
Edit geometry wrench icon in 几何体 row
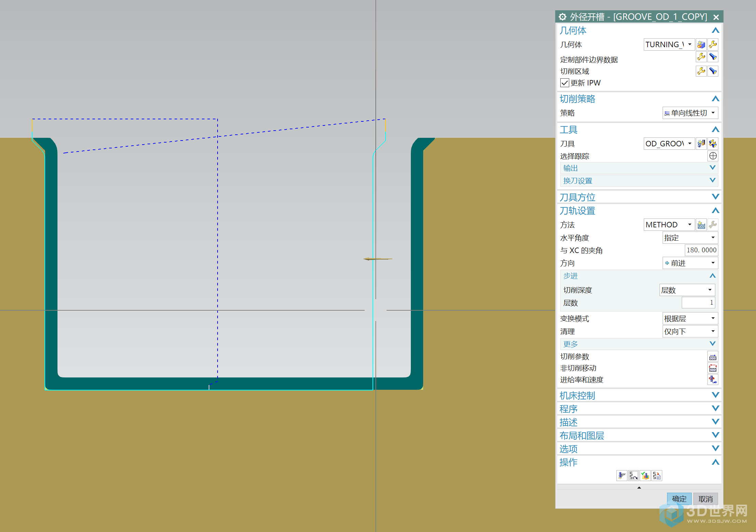point(713,44)
